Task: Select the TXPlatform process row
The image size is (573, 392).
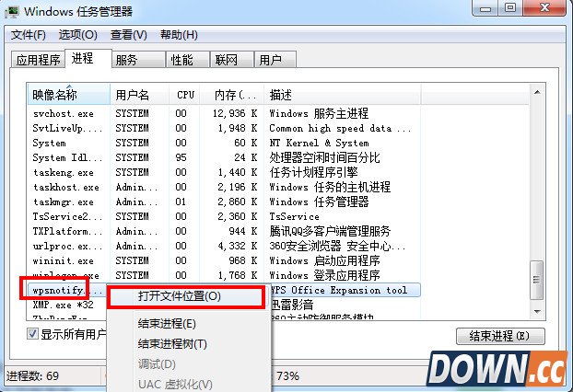Action: coord(224,231)
